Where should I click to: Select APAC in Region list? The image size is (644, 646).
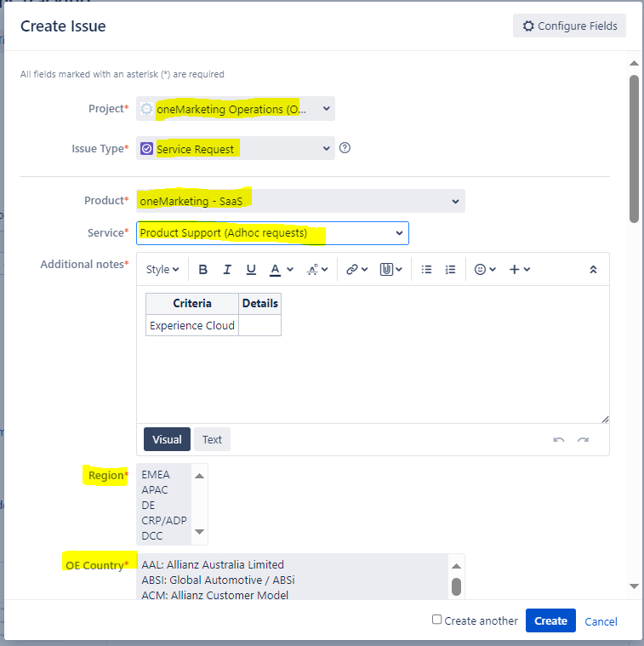155,490
